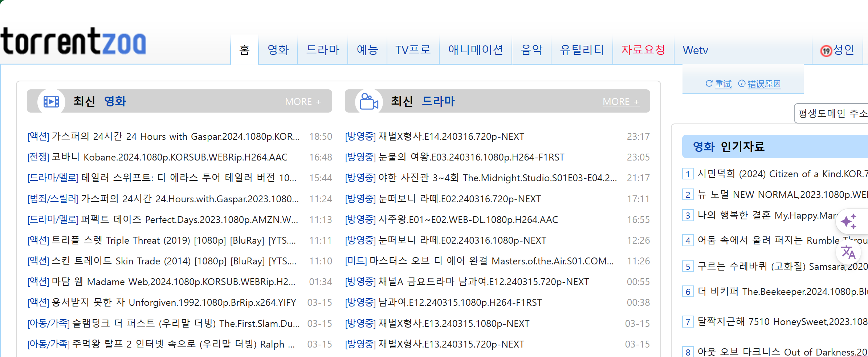Screen dimensions: 868x357
Task: Expand more movies with MORE + in 최신 영화
Action: click(x=303, y=102)
